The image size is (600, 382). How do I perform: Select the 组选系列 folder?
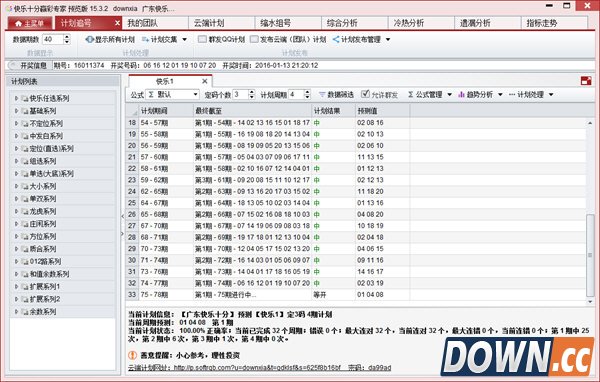pos(39,161)
